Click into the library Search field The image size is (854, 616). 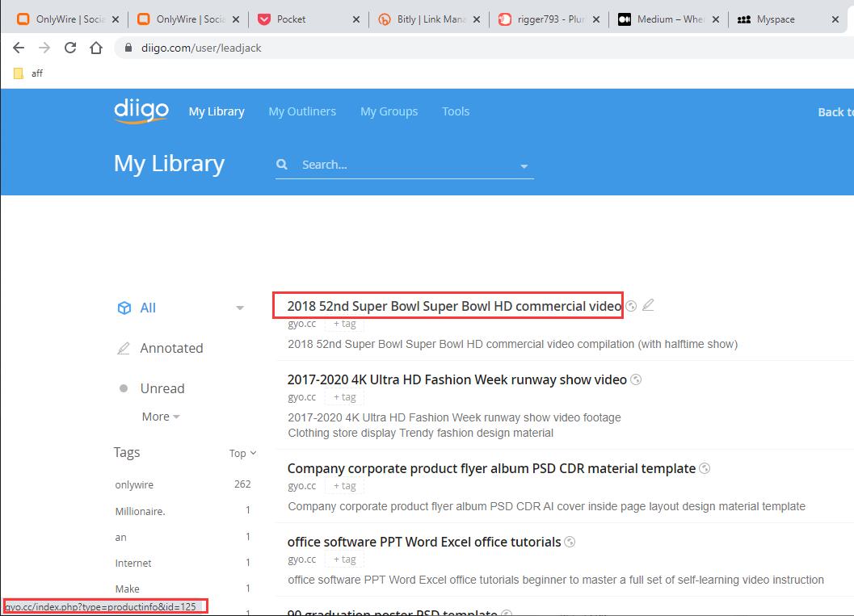point(404,165)
